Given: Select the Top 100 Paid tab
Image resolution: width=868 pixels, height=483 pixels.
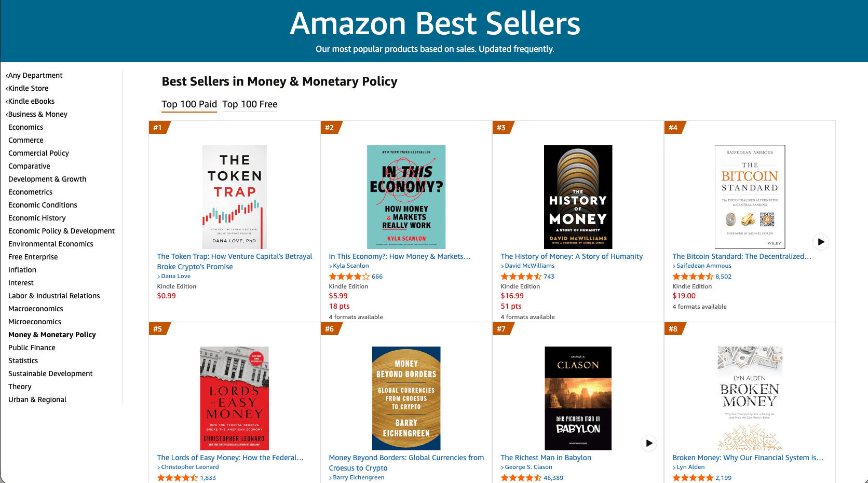Looking at the screenshot, I should 189,104.
